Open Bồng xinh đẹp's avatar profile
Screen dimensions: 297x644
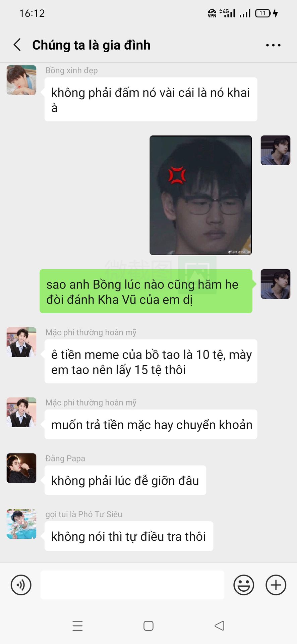point(21,80)
